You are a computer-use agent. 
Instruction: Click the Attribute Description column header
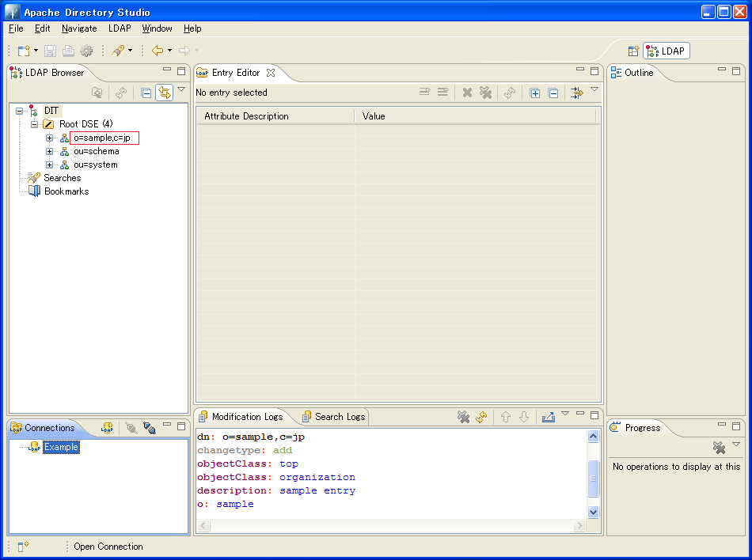point(275,116)
